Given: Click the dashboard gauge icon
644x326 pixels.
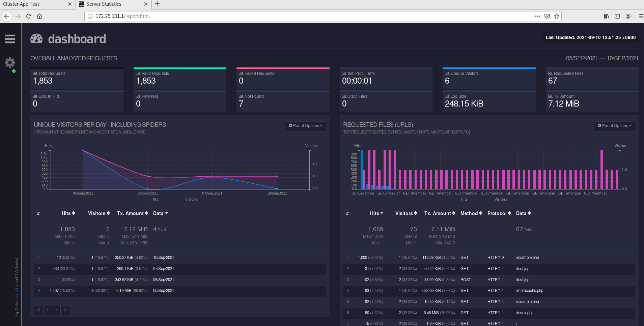Looking at the screenshot, I should click(x=36, y=39).
